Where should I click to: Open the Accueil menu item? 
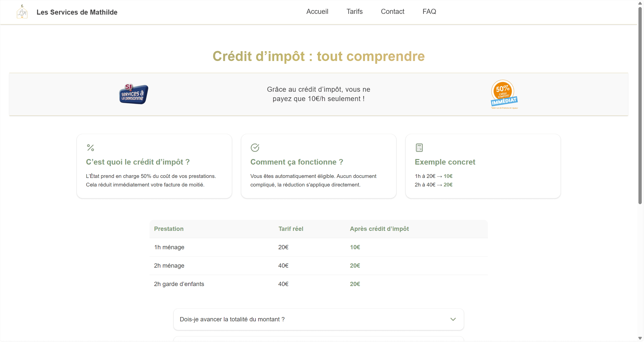[x=317, y=12]
